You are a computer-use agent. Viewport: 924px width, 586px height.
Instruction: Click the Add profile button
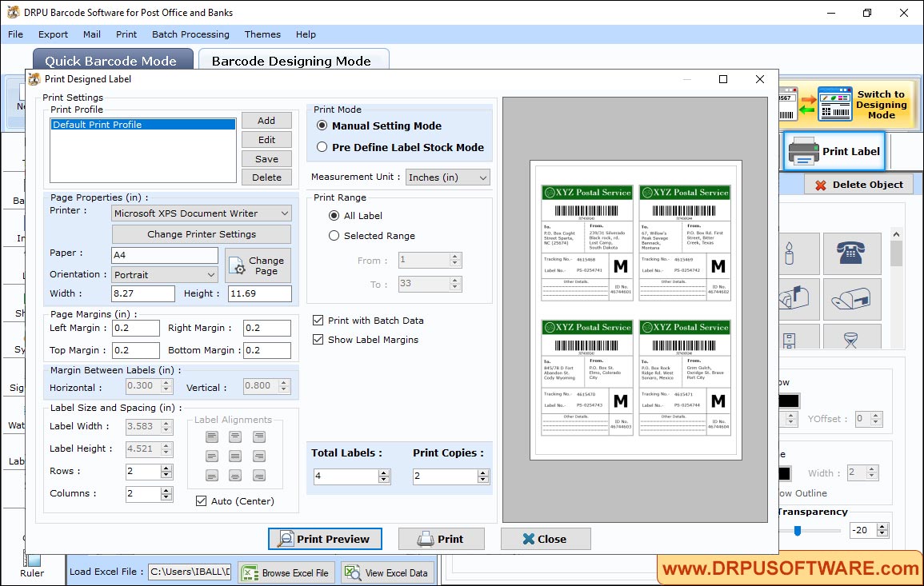(x=266, y=120)
